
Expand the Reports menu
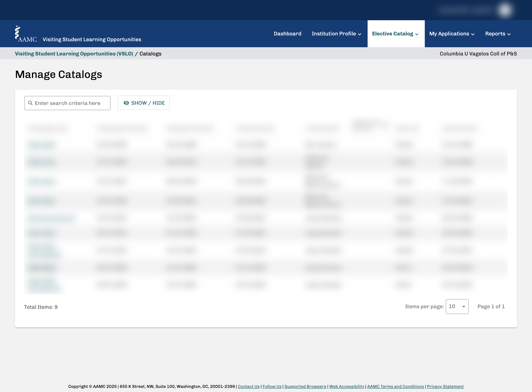click(x=498, y=34)
